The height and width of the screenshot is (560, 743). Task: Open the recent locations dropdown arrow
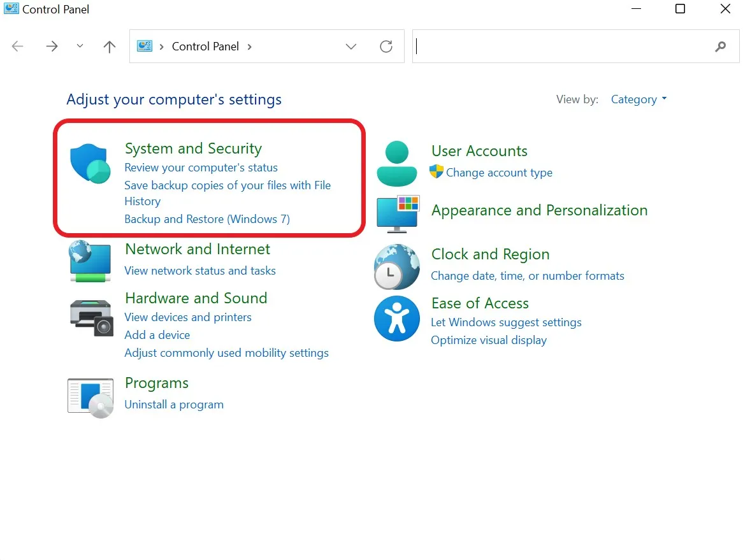point(80,47)
